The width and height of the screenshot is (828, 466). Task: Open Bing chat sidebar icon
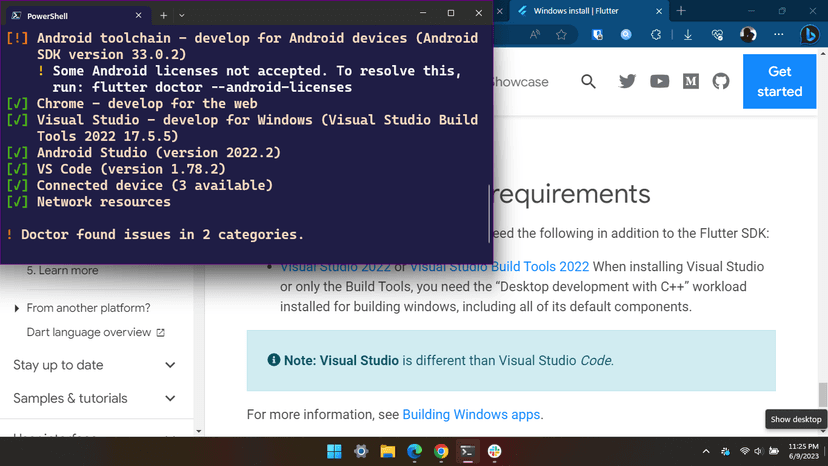tap(810, 35)
